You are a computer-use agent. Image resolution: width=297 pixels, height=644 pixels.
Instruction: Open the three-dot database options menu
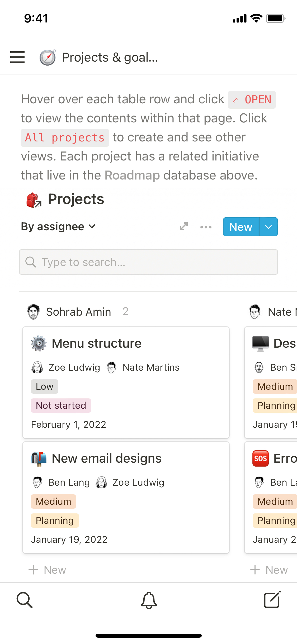click(x=206, y=227)
